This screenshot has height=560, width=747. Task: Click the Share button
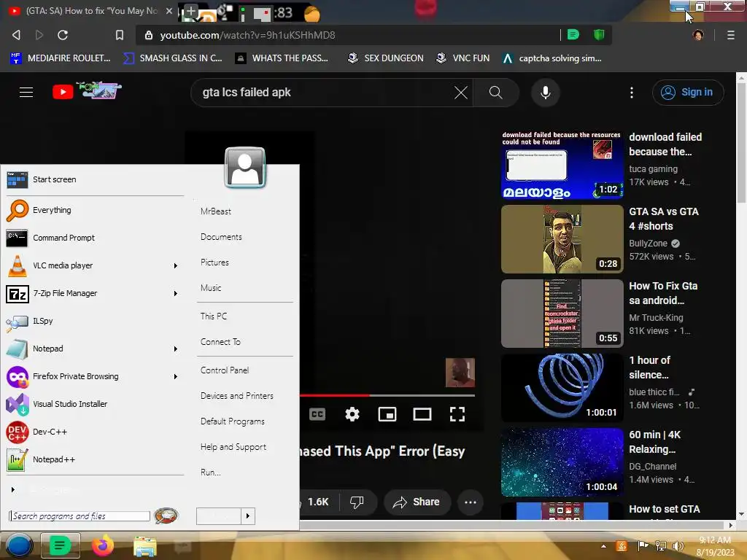point(417,502)
